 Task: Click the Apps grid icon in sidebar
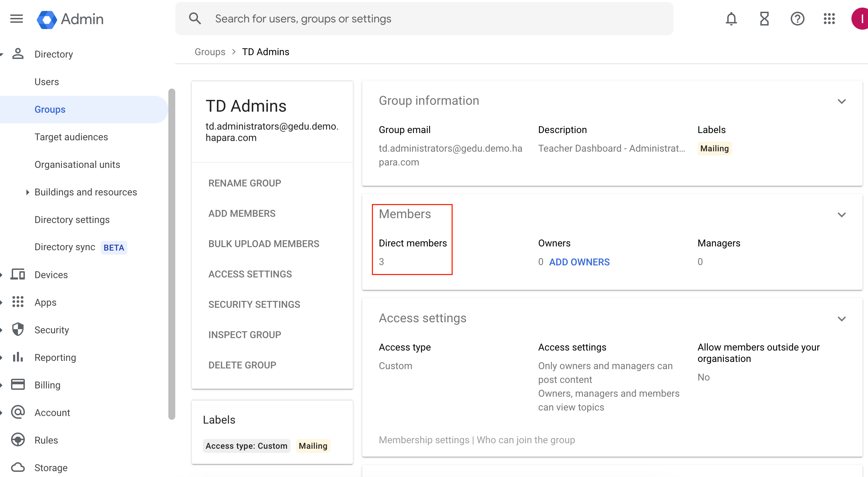[x=18, y=302]
